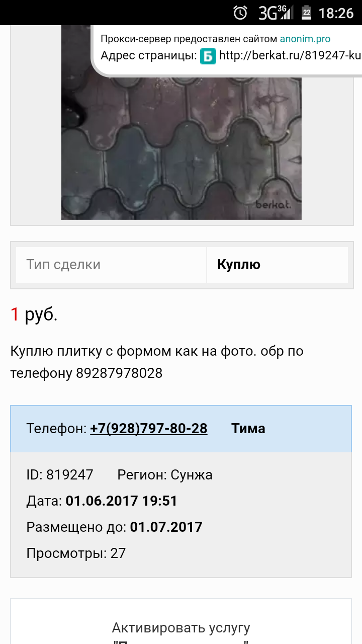The width and height of the screenshot is (362, 644).
Task: Open the paving tile photo
Action: pyautogui.click(x=182, y=122)
